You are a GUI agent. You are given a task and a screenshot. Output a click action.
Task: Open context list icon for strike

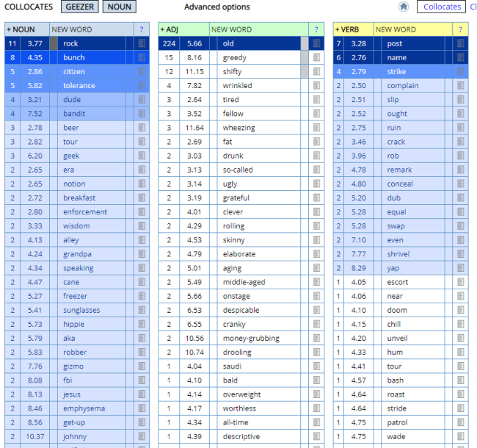[461, 71]
